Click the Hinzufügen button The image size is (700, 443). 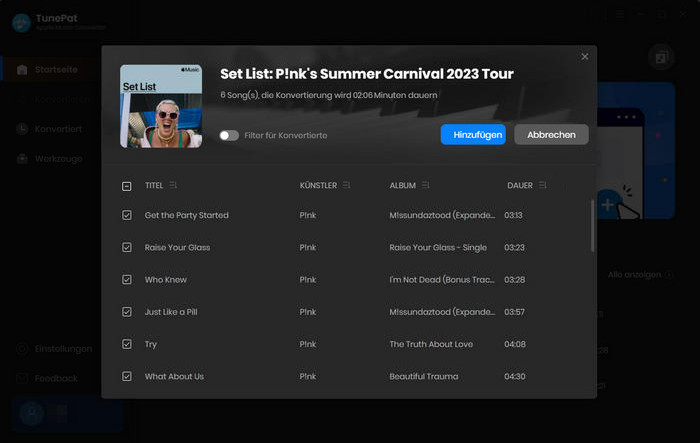coord(473,135)
